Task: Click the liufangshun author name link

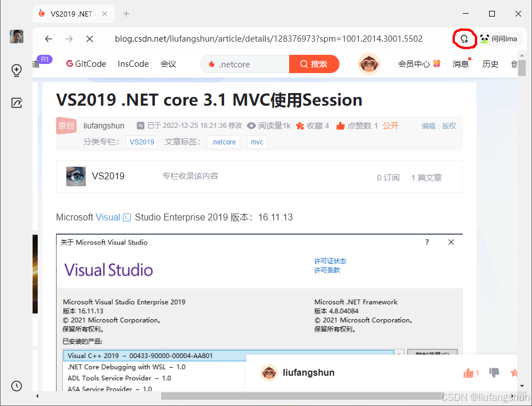Action: pyautogui.click(x=104, y=126)
